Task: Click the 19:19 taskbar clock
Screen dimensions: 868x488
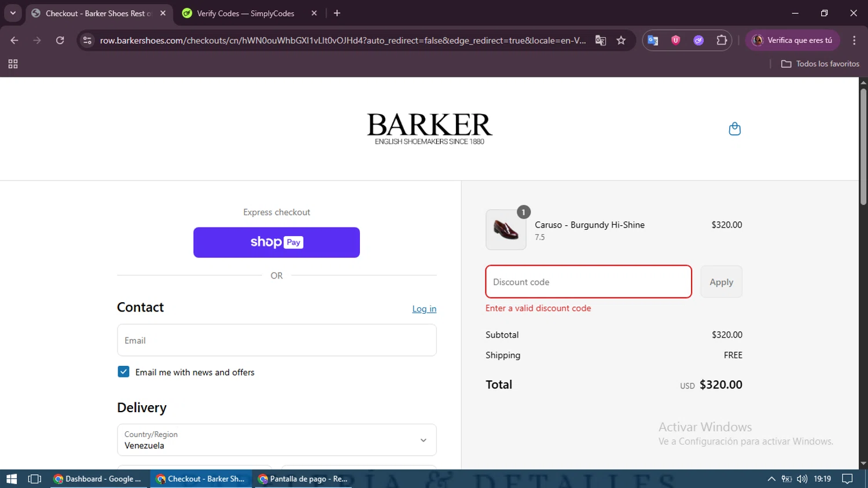Action: (x=822, y=479)
